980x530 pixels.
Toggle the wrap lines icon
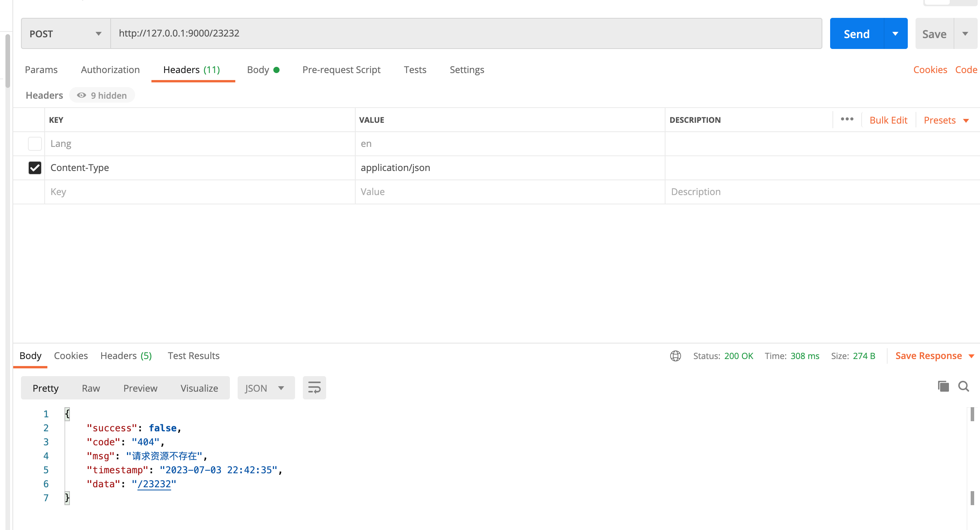[314, 388]
